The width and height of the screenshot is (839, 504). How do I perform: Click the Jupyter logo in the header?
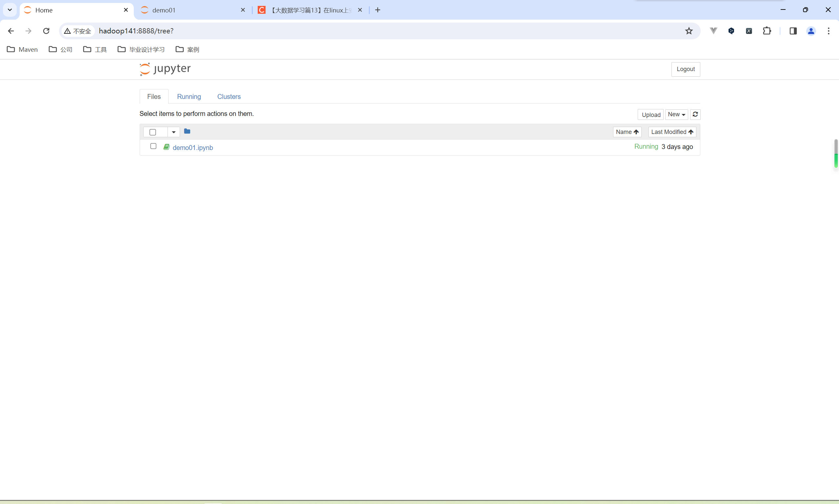165,69
